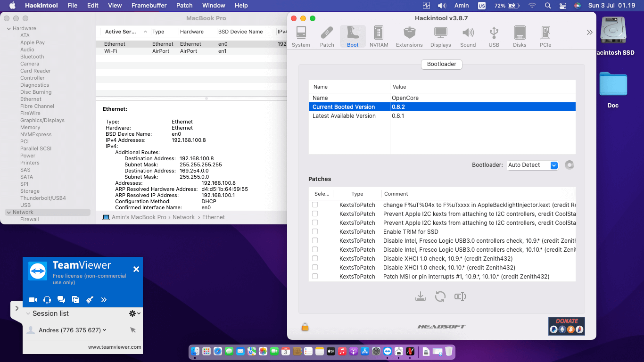Image resolution: width=644 pixels, height=362 pixels.
Task: Collapse the Network tree section
Action: pos(8,213)
